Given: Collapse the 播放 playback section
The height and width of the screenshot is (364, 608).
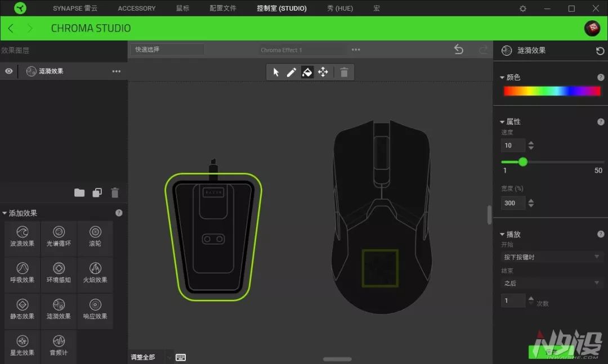Looking at the screenshot, I should 502,235.
